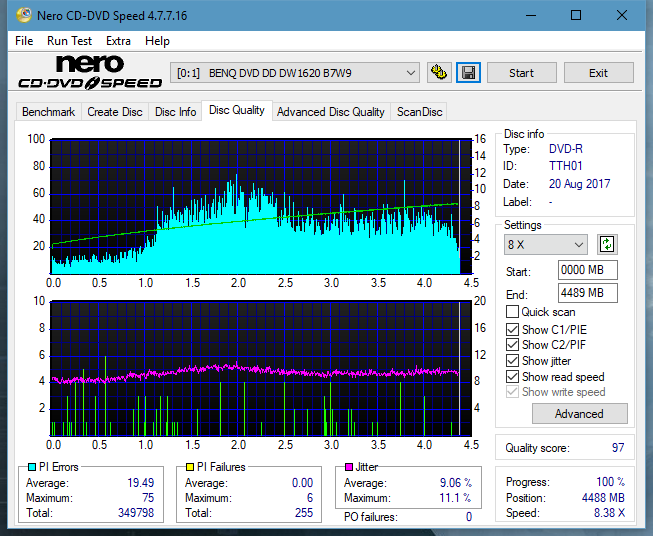Open the Extra menu
The width and height of the screenshot is (653, 536).
tap(118, 41)
